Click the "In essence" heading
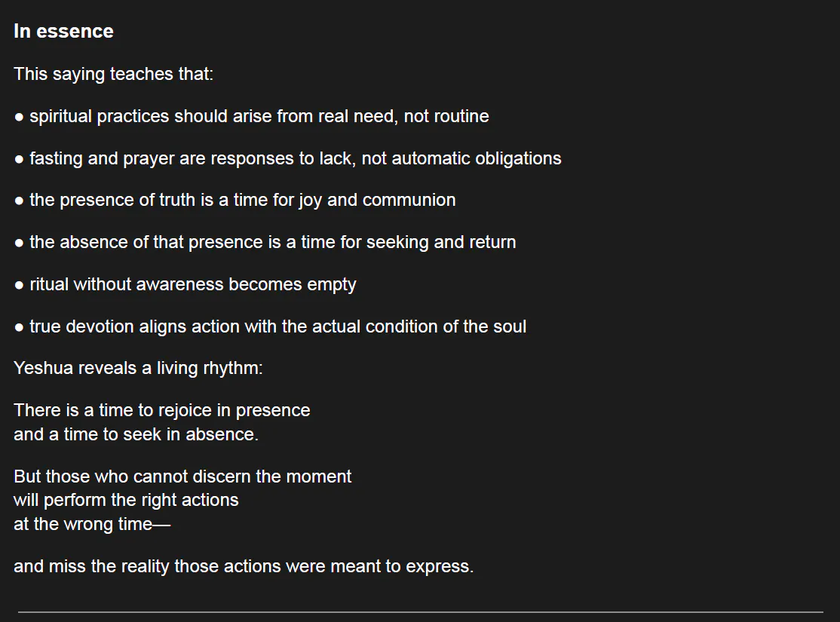 pos(63,32)
